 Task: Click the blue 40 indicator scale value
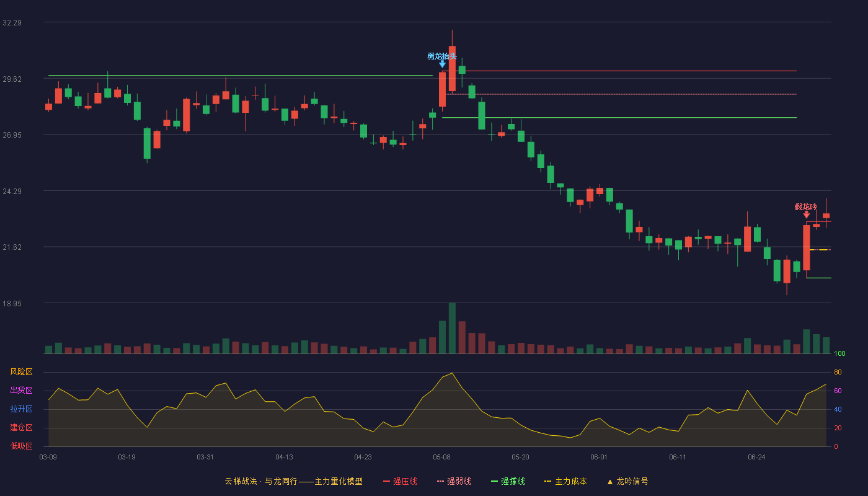[x=838, y=409]
